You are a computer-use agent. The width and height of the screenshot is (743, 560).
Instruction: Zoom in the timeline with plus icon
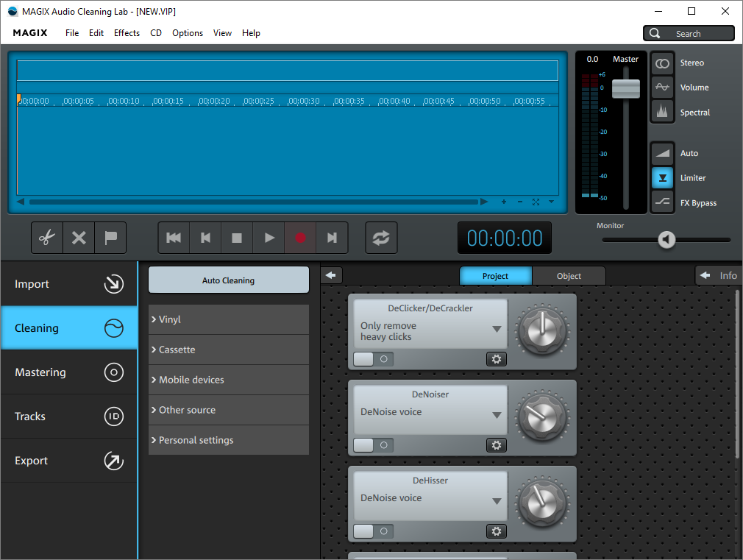504,202
